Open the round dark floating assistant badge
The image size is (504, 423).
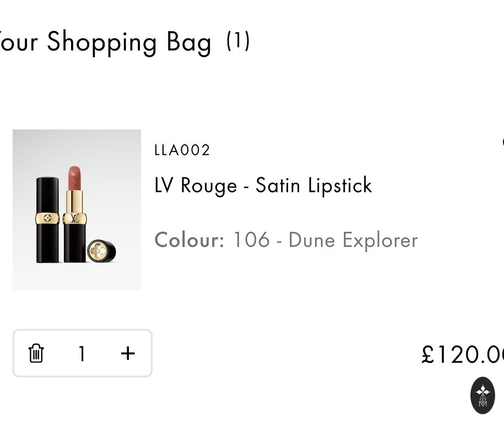tap(483, 395)
